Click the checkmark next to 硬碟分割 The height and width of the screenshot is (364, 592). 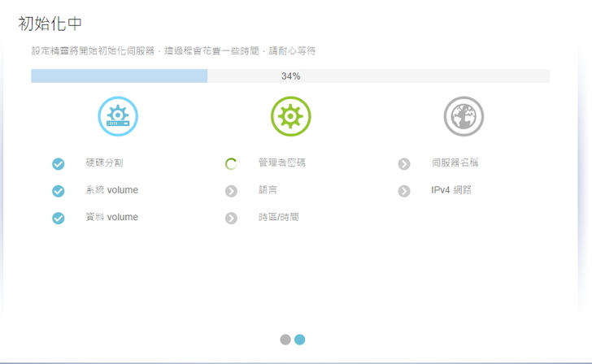click(x=59, y=164)
